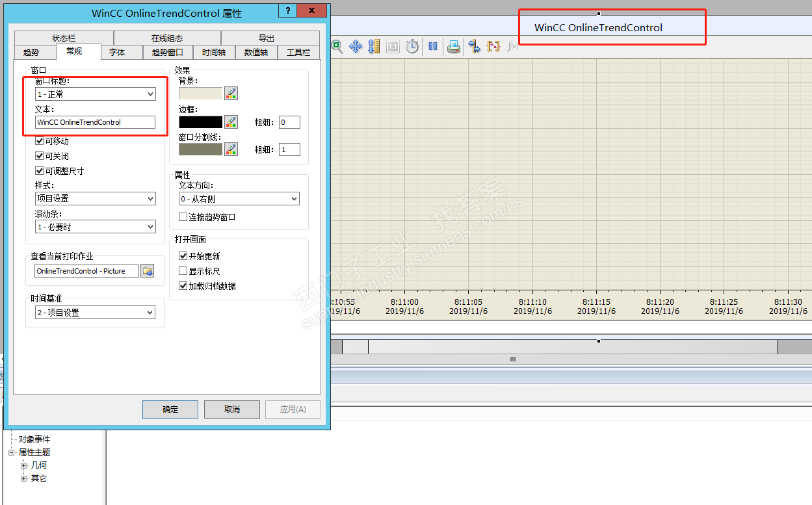Select the zoom area magnifier tool
Screen dimensions: 812x505
(337, 46)
